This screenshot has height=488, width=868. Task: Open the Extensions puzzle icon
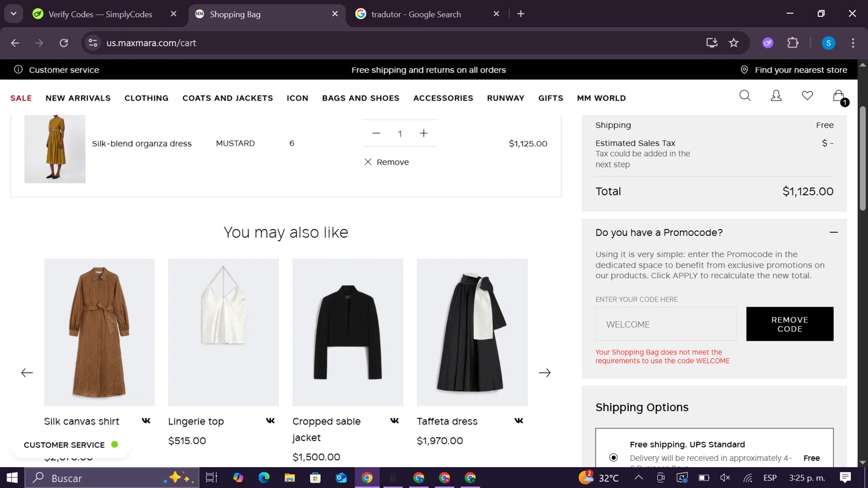[x=793, y=43]
